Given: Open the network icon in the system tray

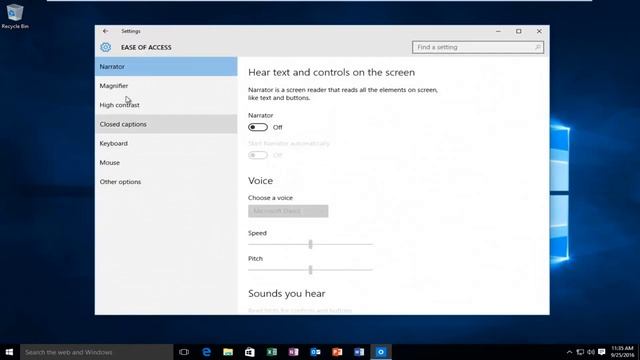Looking at the screenshot, I should 580,352.
